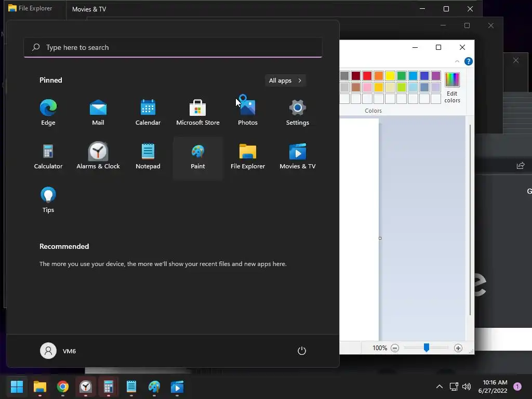This screenshot has width=532, height=399.
Task: Switch to Movies & TV on taskbar
Action: [177, 387]
